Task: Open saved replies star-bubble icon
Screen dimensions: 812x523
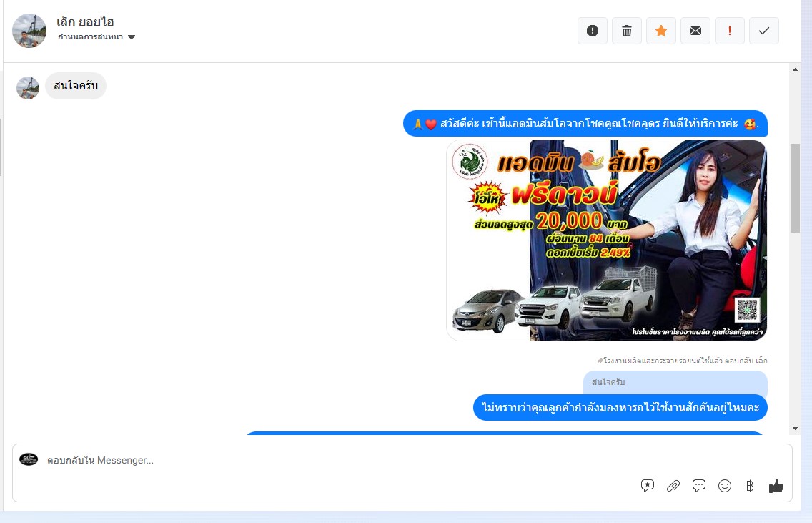Action: coord(648,486)
